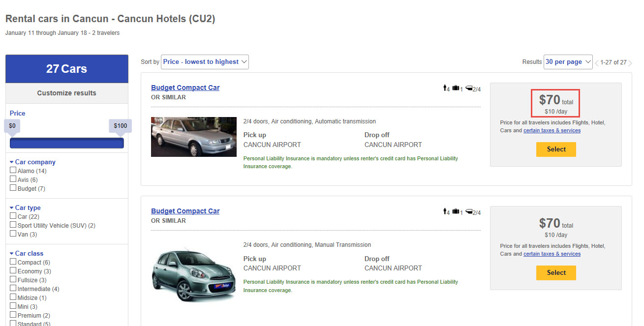This screenshot has width=644, height=326.
Task: Check the Budget (7) company filter
Action: (x=13, y=188)
